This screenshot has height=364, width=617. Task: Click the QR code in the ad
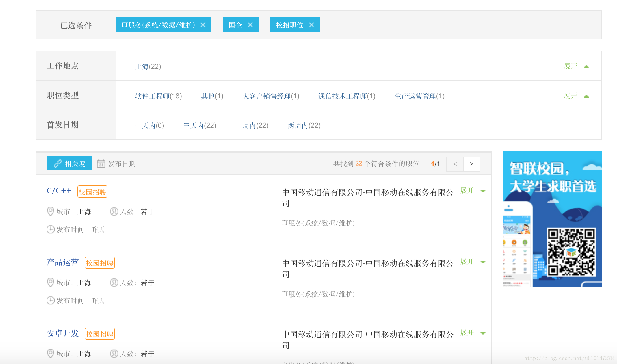571,252
